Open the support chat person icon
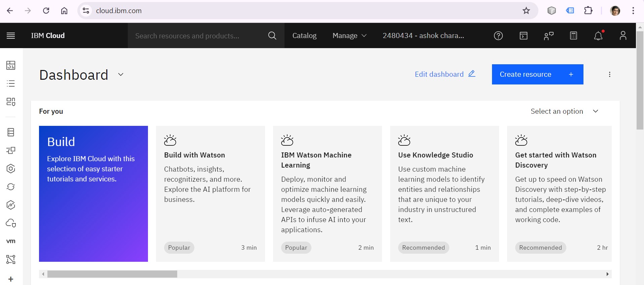The image size is (644, 285). (x=548, y=36)
